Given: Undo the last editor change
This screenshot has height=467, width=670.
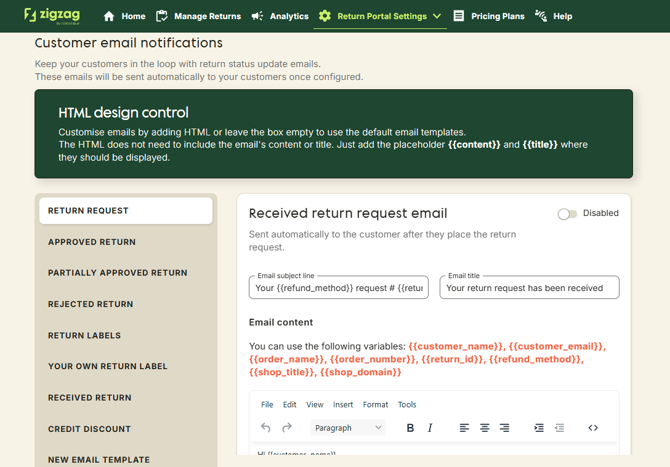Looking at the screenshot, I should click(x=265, y=427).
